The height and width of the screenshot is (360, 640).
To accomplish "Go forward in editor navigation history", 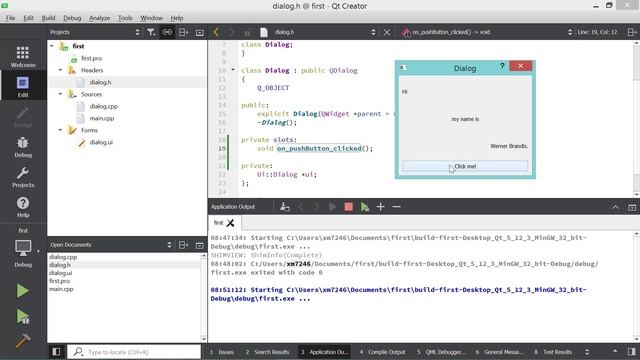I will coord(231,32).
